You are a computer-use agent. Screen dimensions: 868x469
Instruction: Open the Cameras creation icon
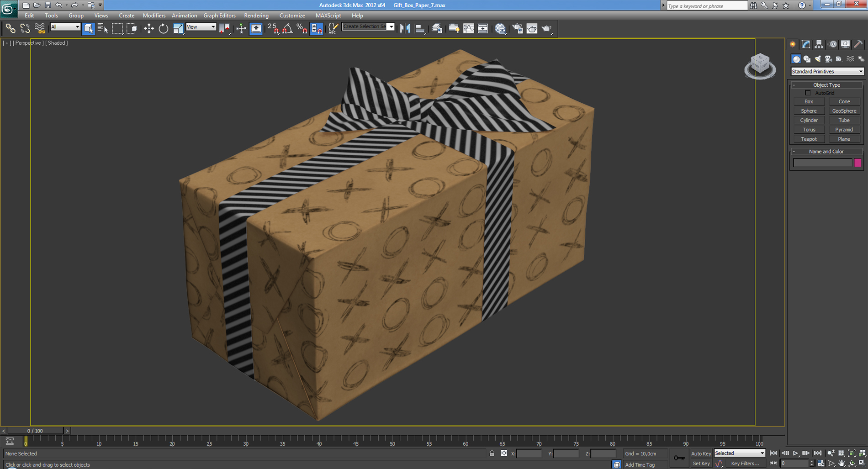click(827, 59)
